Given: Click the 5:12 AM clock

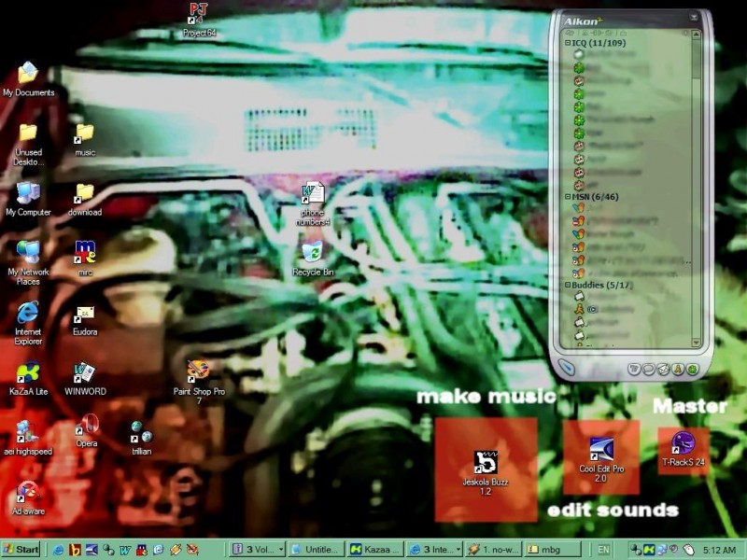Looking at the screenshot, I should 719,550.
